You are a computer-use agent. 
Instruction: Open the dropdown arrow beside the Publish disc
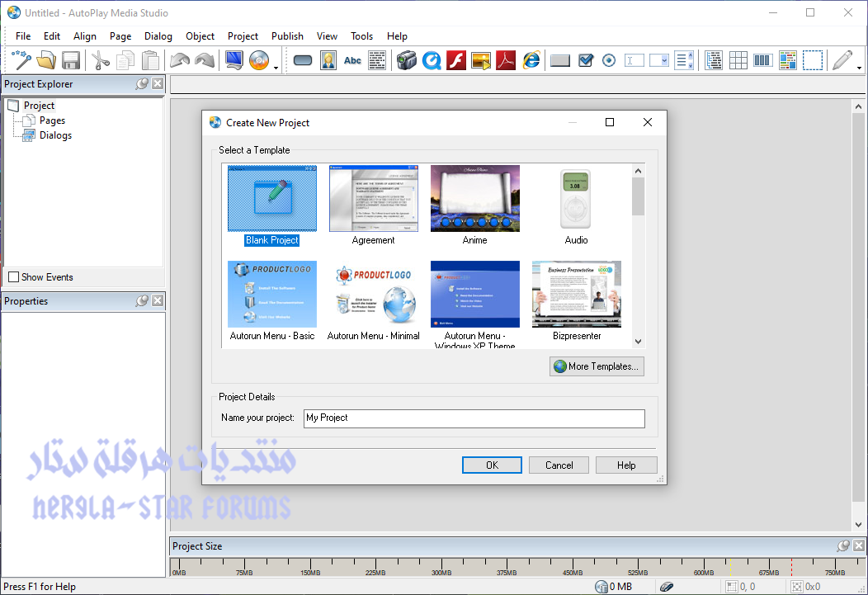276,67
